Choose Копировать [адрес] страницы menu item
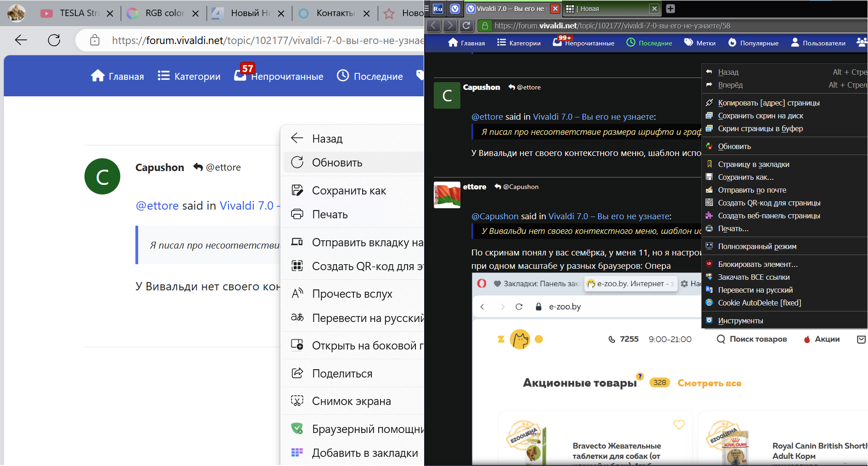 [x=785, y=103]
